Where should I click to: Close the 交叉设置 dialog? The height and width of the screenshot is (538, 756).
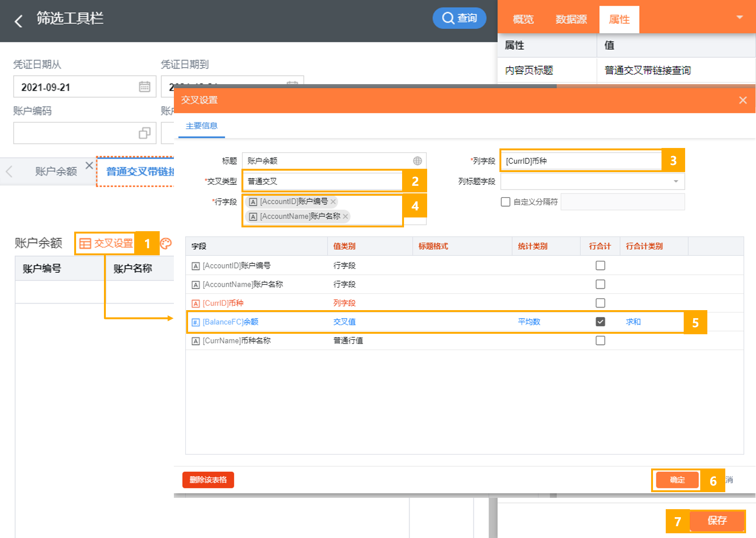(743, 100)
